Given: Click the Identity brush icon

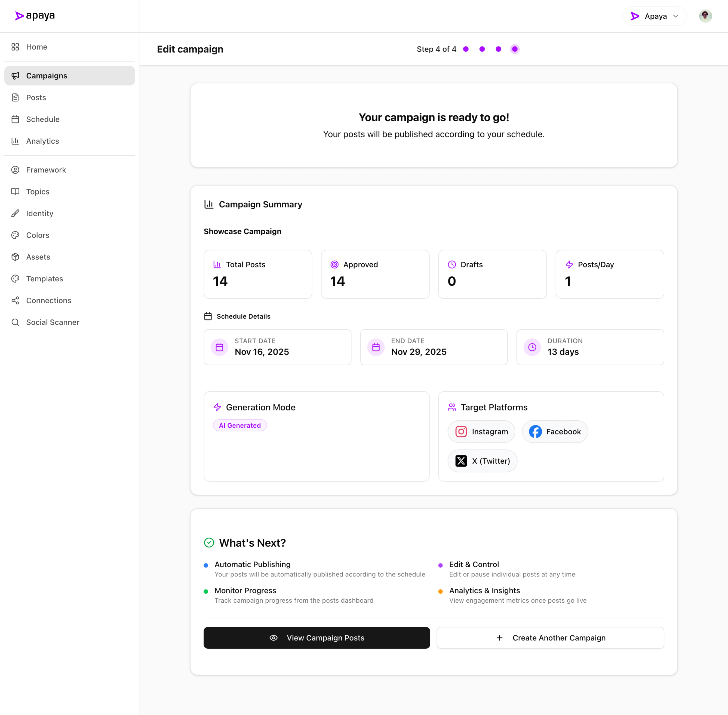Looking at the screenshot, I should pyautogui.click(x=16, y=213).
